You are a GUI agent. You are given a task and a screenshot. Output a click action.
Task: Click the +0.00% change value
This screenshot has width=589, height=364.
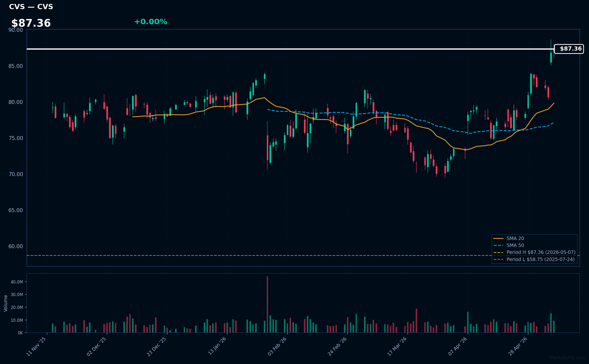151,22
